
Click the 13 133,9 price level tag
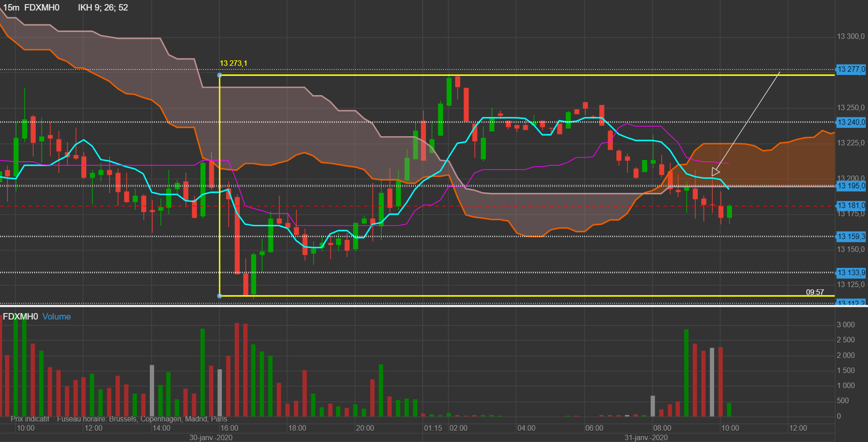point(851,273)
